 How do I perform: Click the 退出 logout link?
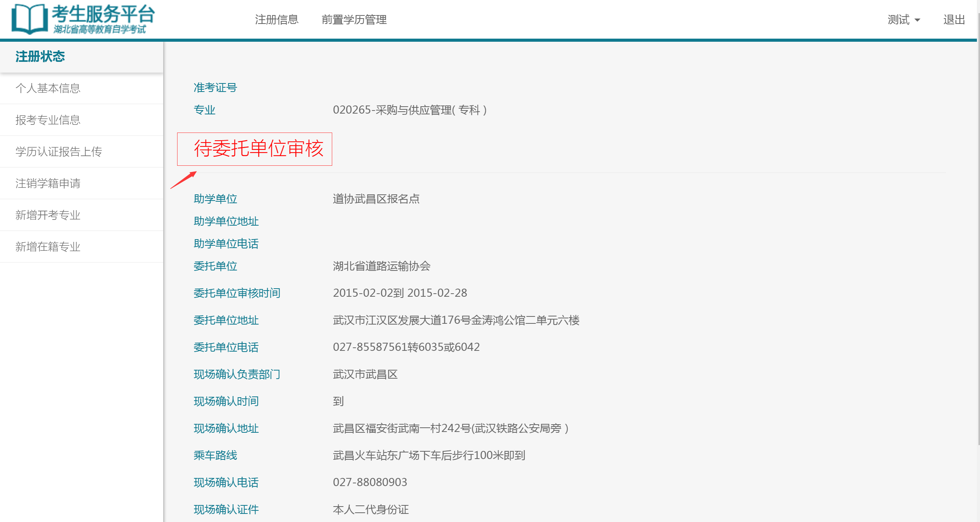pyautogui.click(x=954, y=20)
